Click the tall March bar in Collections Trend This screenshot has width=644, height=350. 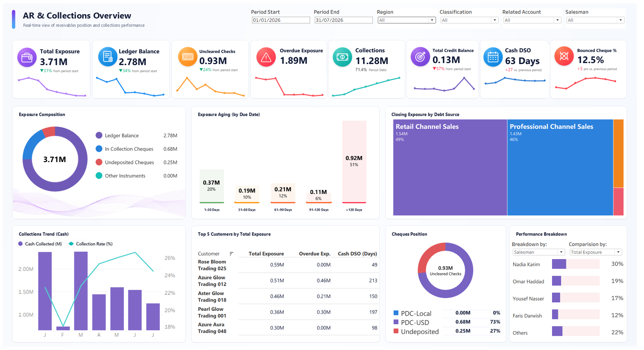pos(81,291)
